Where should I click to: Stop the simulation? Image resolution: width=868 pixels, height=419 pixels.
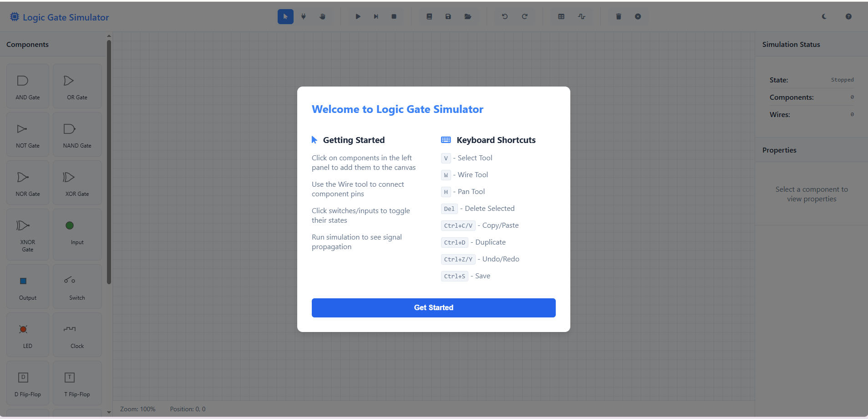click(393, 16)
